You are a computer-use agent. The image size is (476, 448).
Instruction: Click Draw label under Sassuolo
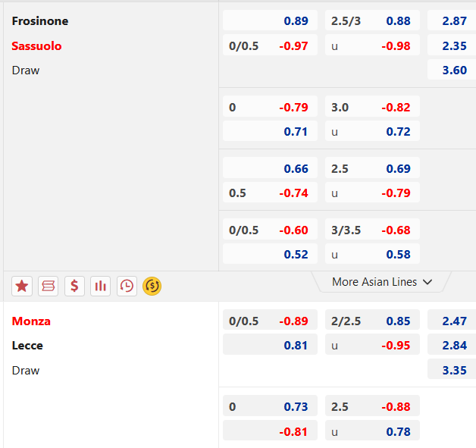pos(26,70)
